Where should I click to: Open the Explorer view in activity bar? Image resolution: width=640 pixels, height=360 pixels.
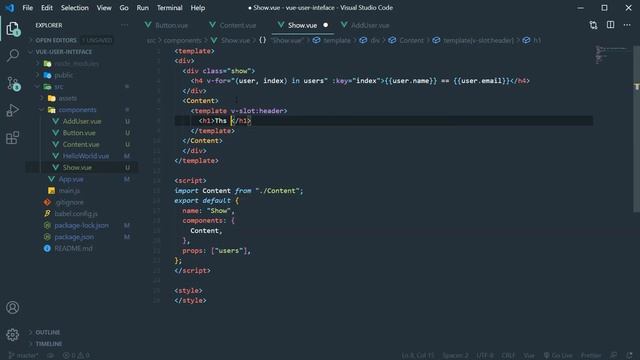click(13, 29)
